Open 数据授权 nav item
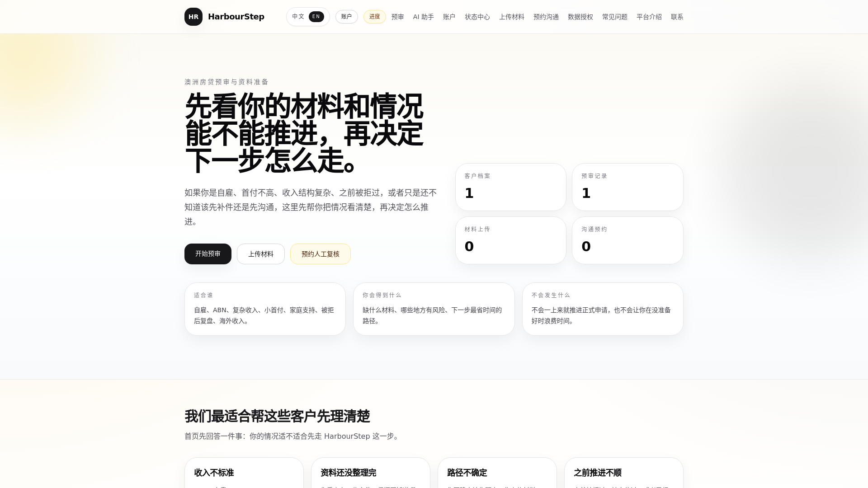Image resolution: width=868 pixels, height=488 pixels. point(580,17)
